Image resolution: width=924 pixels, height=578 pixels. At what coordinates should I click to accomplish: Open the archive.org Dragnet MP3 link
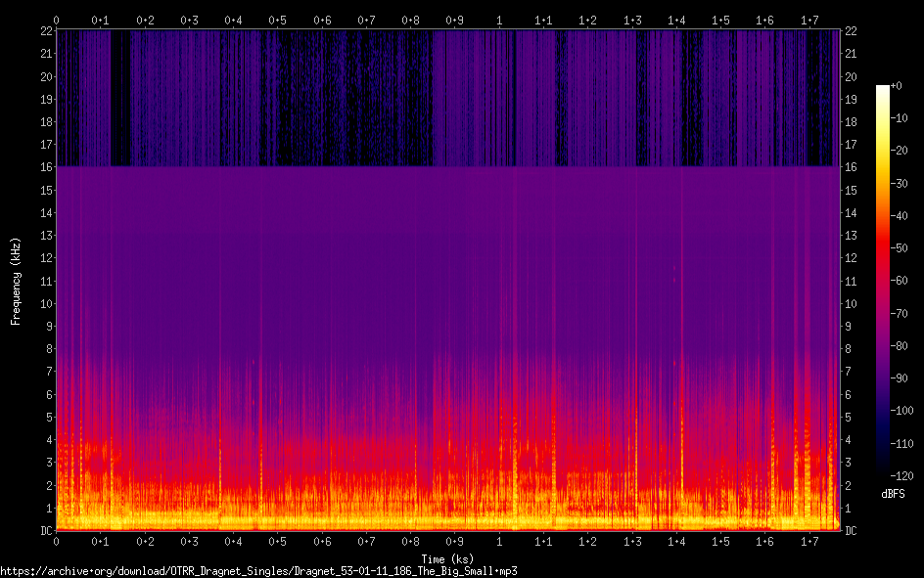click(258, 570)
